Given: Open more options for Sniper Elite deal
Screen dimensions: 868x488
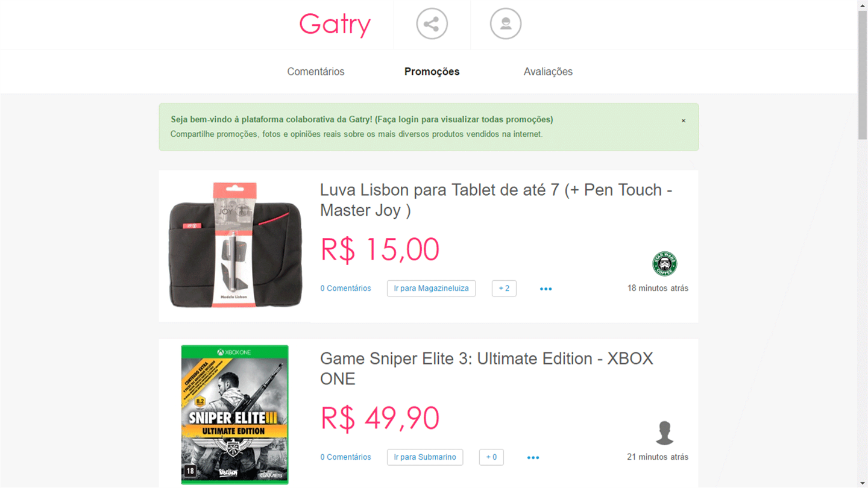Looking at the screenshot, I should (x=533, y=457).
